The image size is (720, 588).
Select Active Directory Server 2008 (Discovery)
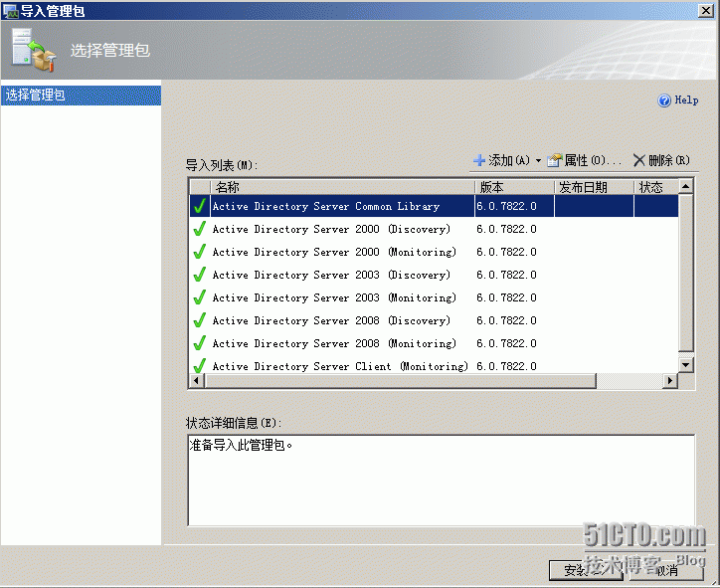(434, 320)
